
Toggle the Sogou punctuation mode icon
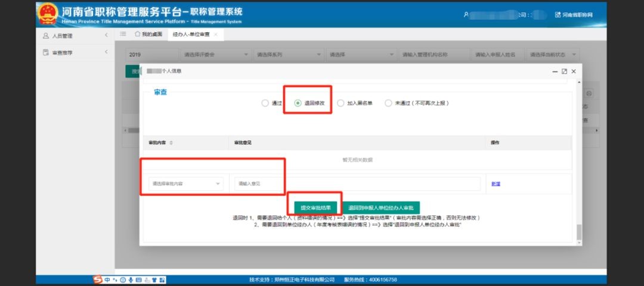coord(115,280)
